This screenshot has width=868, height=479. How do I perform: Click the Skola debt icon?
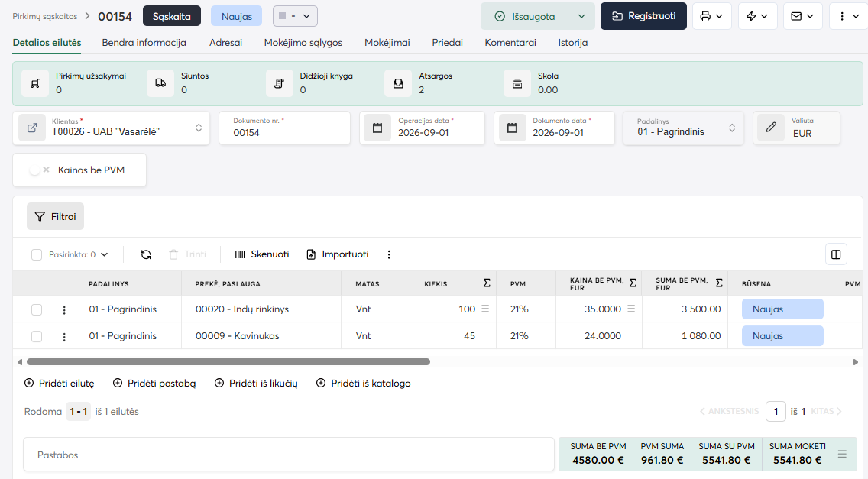pos(517,83)
